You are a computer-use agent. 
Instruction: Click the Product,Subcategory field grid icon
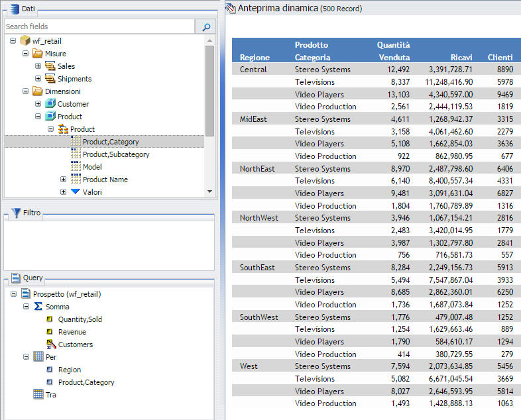[x=76, y=154]
